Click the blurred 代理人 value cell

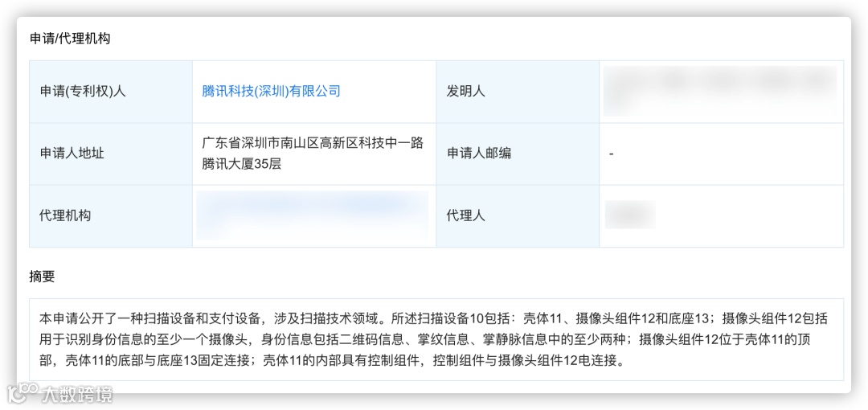point(721,216)
